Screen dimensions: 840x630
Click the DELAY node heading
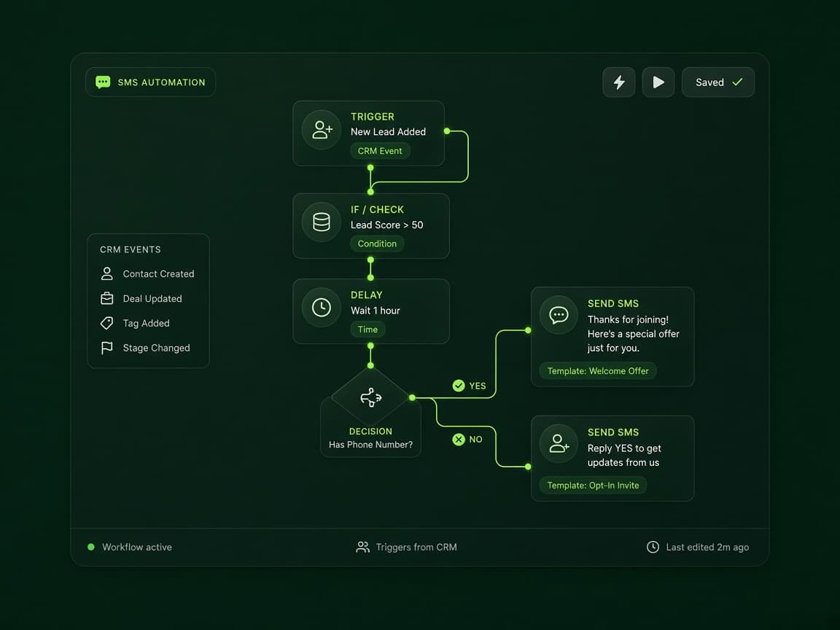click(367, 295)
